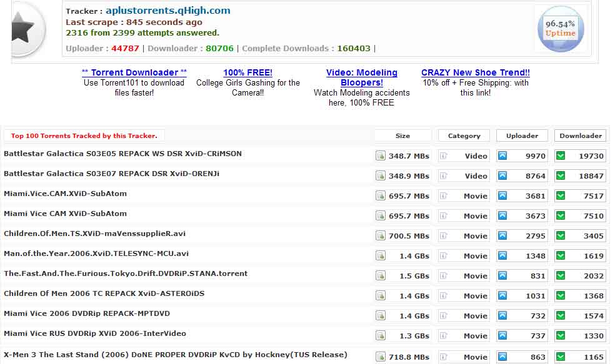Click complete downloads value 160403

coord(354,48)
